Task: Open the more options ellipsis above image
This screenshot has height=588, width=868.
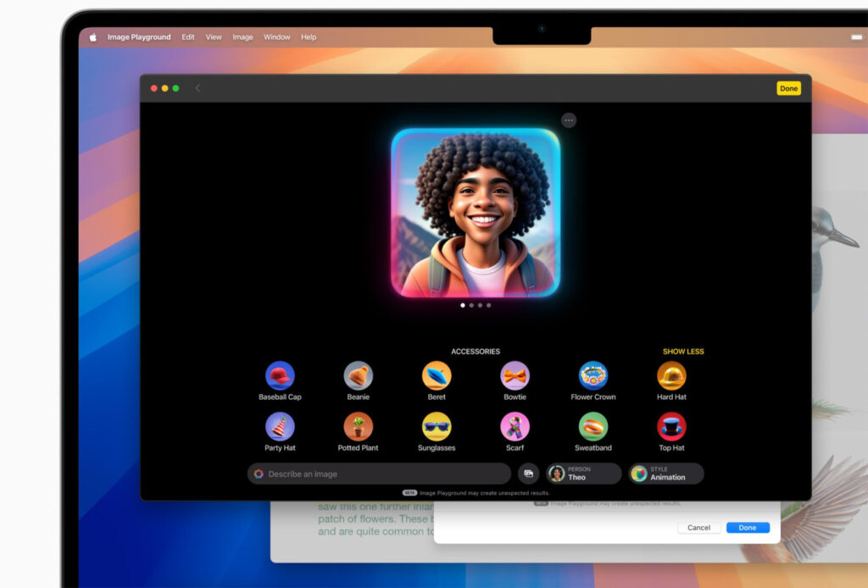Action: tap(569, 120)
